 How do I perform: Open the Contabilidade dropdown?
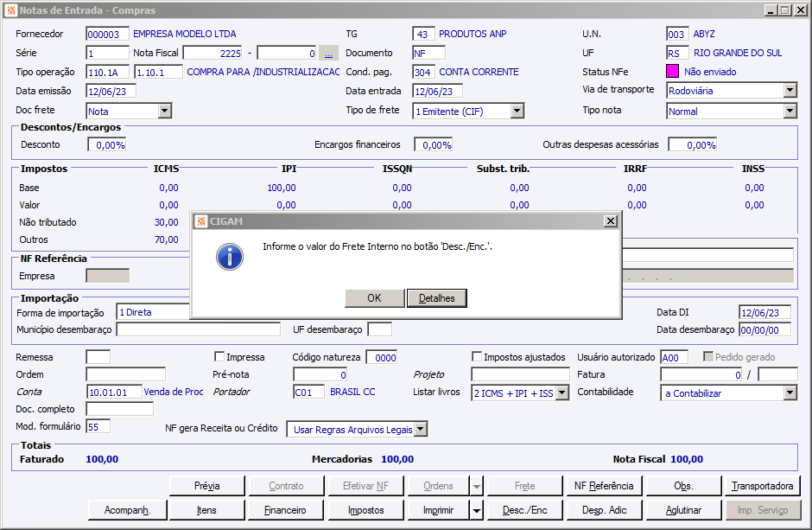790,393
